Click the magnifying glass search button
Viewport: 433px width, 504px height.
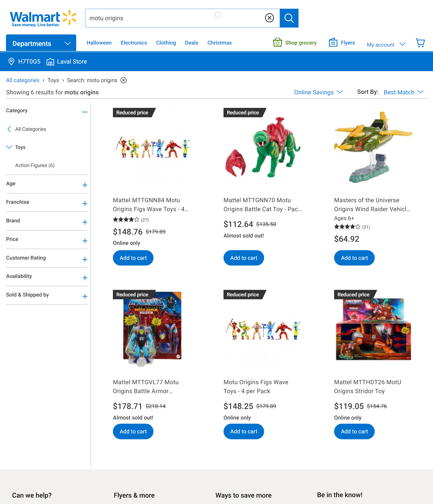pyautogui.click(x=289, y=18)
